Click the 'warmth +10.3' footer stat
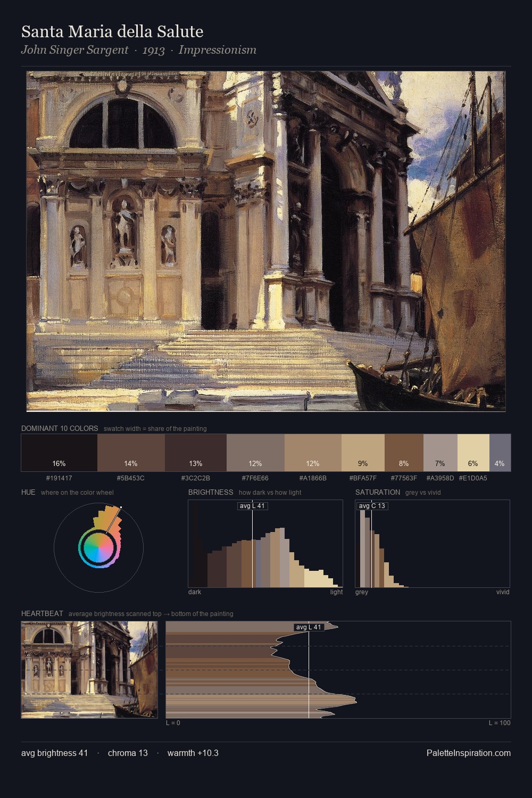The image size is (532, 798). tap(193, 753)
